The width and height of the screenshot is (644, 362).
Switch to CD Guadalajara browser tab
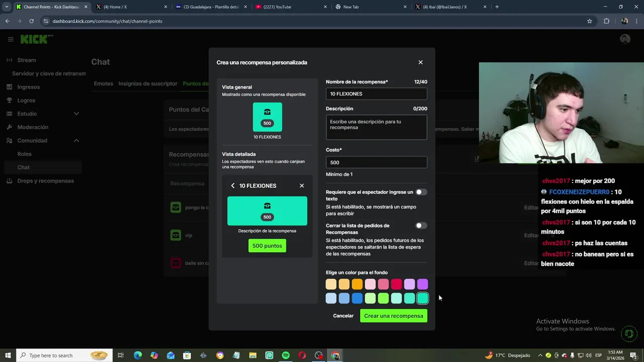(x=210, y=7)
